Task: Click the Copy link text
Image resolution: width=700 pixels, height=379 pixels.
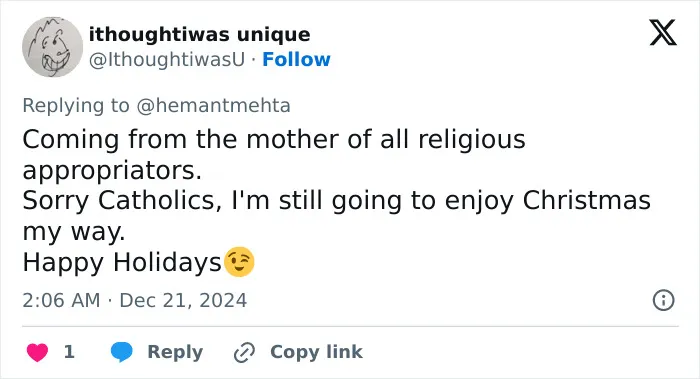Action: click(316, 352)
